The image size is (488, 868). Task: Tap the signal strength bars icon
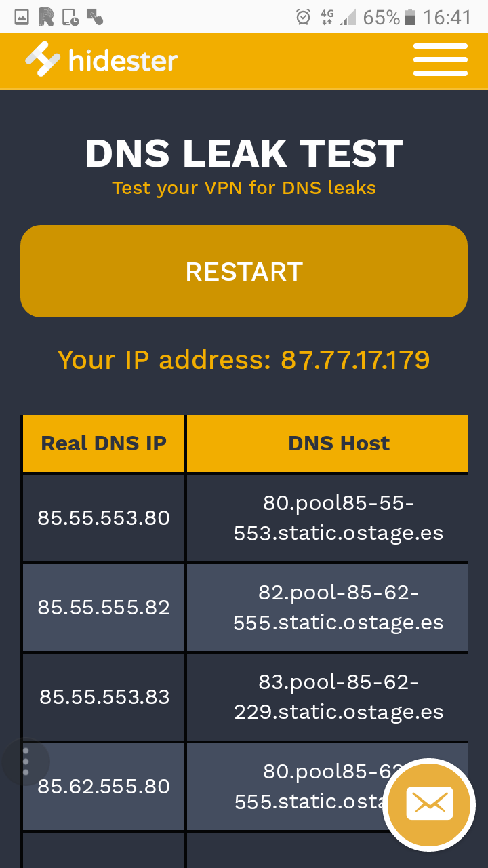pos(348,18)
